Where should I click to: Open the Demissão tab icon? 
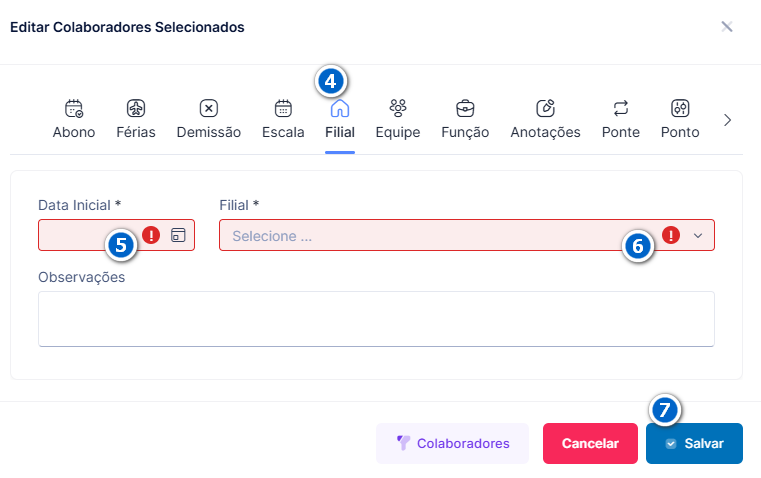(x=209, y=108)
